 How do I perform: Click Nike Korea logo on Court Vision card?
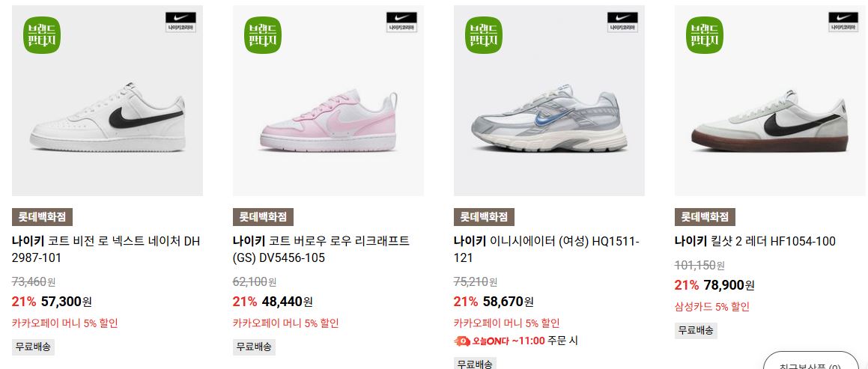(x=180, y=22)
